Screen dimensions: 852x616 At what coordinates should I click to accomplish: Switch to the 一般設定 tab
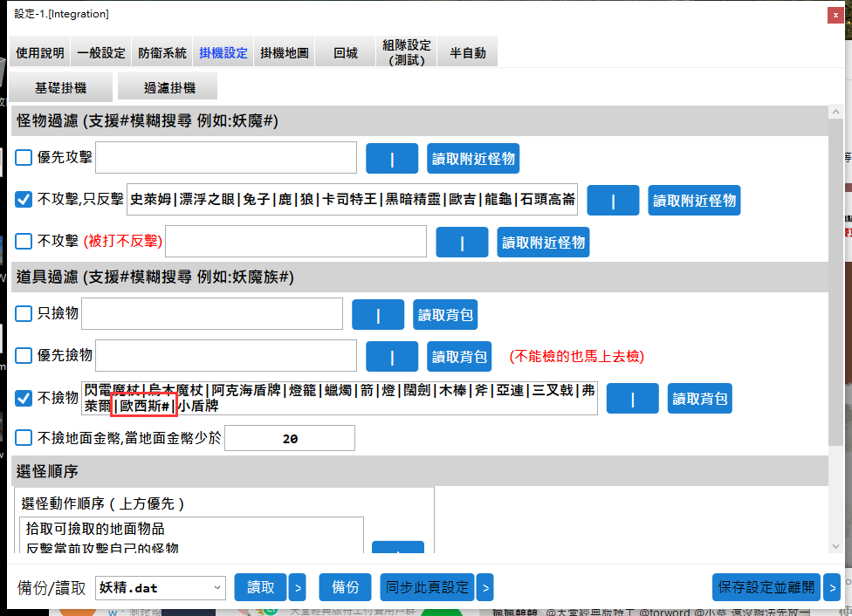point(101,52)
